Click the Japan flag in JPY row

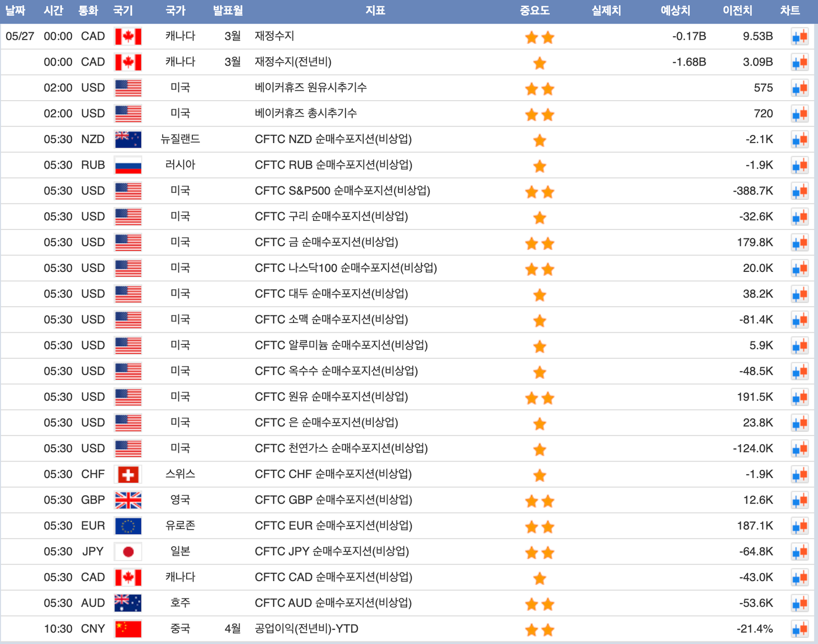128,552
